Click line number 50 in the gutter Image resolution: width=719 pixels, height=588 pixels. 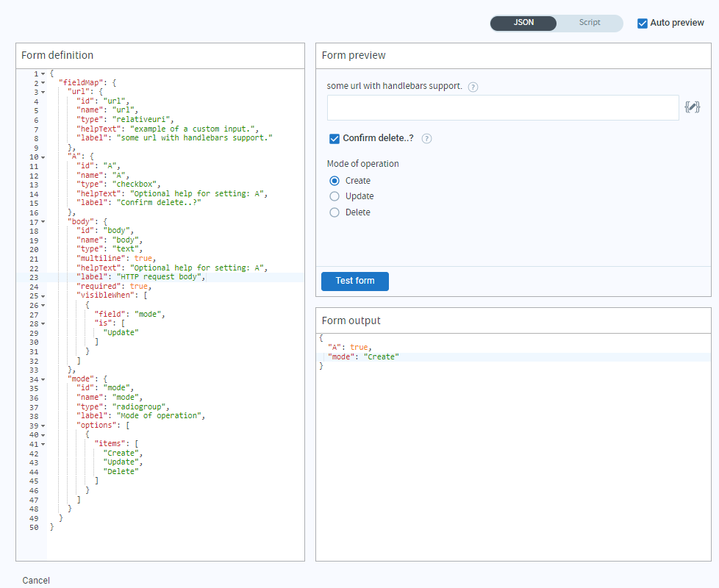pos(34,528)
